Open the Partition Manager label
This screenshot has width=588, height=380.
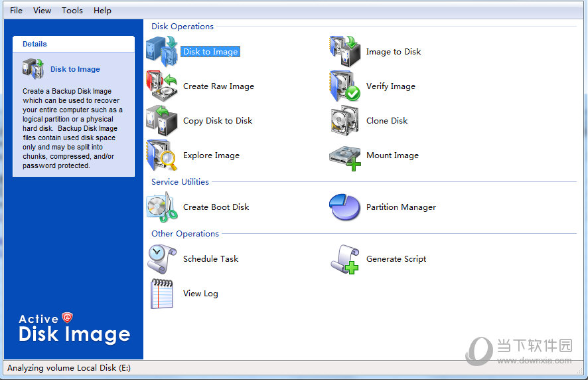(402, 207)
